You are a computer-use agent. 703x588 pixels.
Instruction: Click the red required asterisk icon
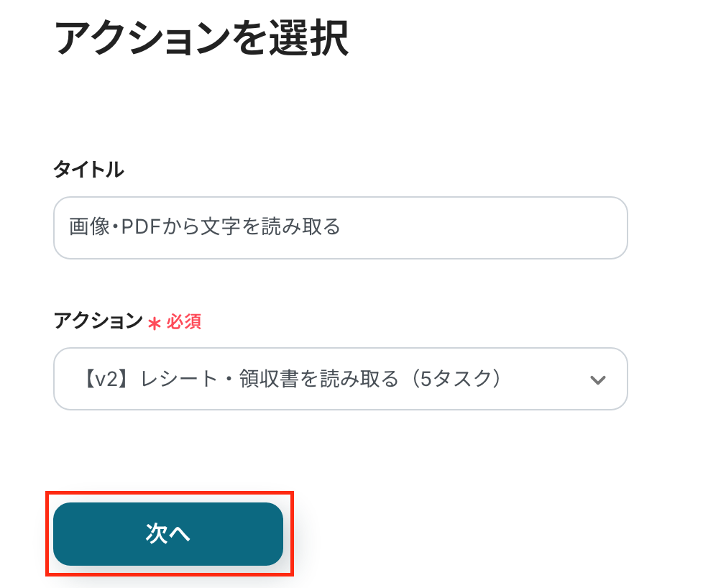click(x=154, y=323)
